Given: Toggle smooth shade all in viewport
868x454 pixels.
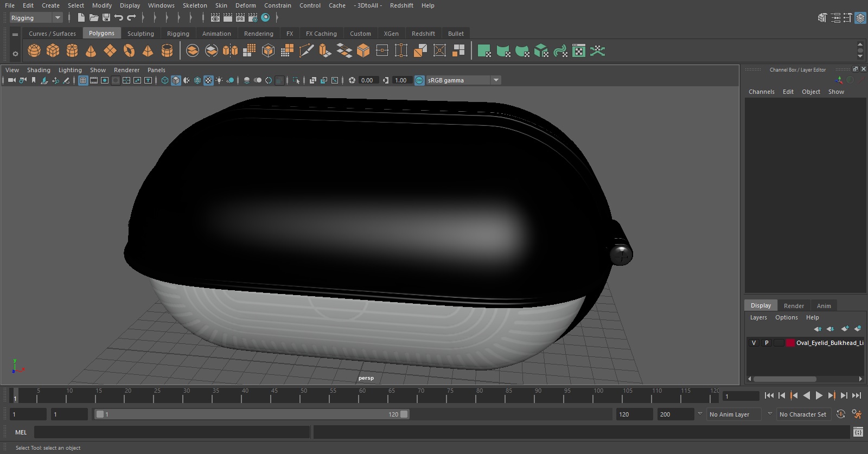Looking at the screenshot, I should [x=176, y=80].
